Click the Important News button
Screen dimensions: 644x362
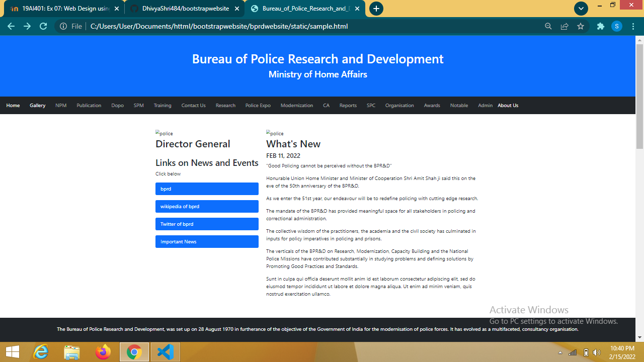pos(207,242)
